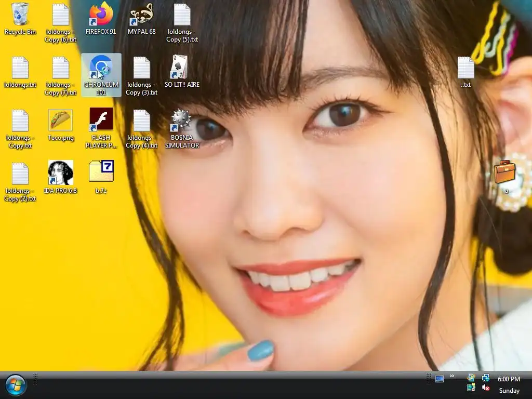
Task: Select the loldongs - Copy.txt file
Action: pyautogui.click(x=20, y=129)
